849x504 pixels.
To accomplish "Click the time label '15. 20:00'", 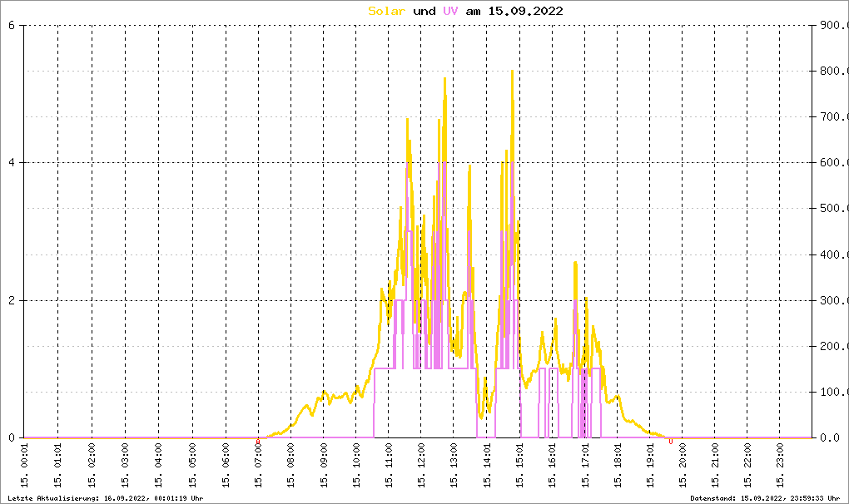I will coord(683,466).
